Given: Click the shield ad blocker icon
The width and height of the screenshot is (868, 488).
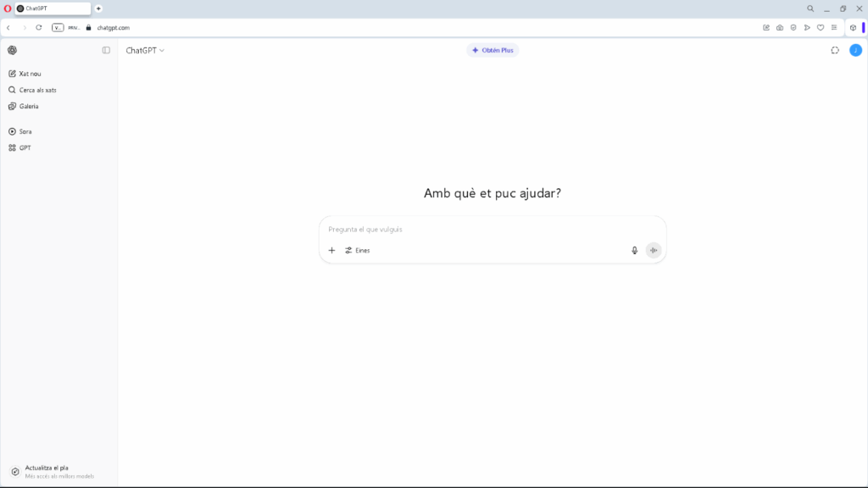Looking at the screenshot, I should pos(793,28).
